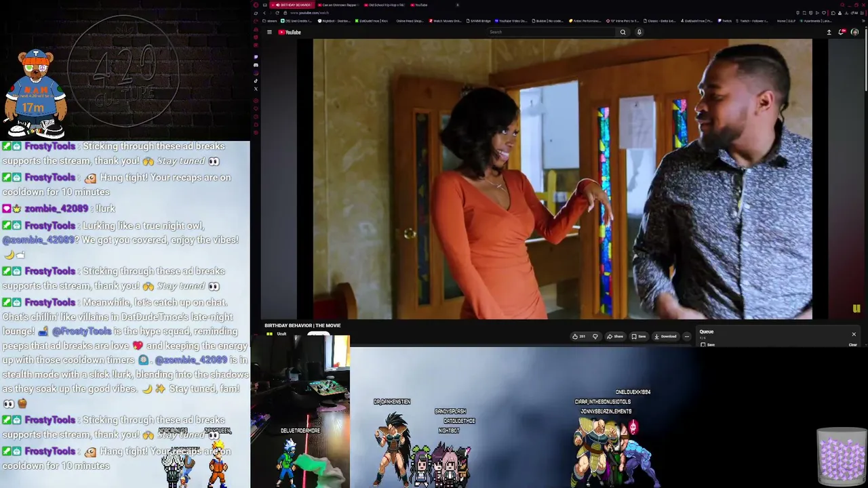Open the Online Head Shop bookmark

point(410,21)
